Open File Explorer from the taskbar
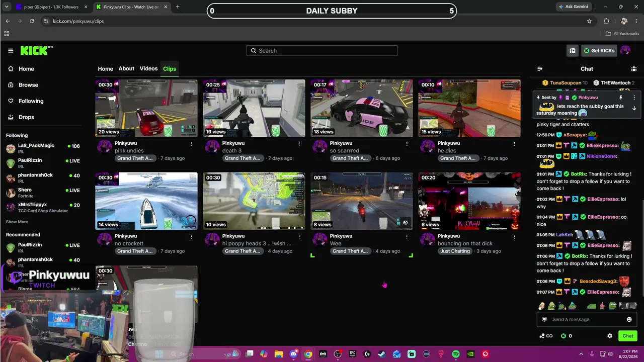 click(x=279, y=354)
